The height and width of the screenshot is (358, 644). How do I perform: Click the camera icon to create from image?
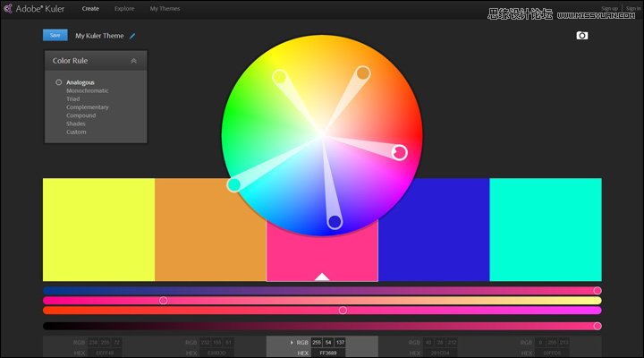pyautogui.click(x=581, y=36)
